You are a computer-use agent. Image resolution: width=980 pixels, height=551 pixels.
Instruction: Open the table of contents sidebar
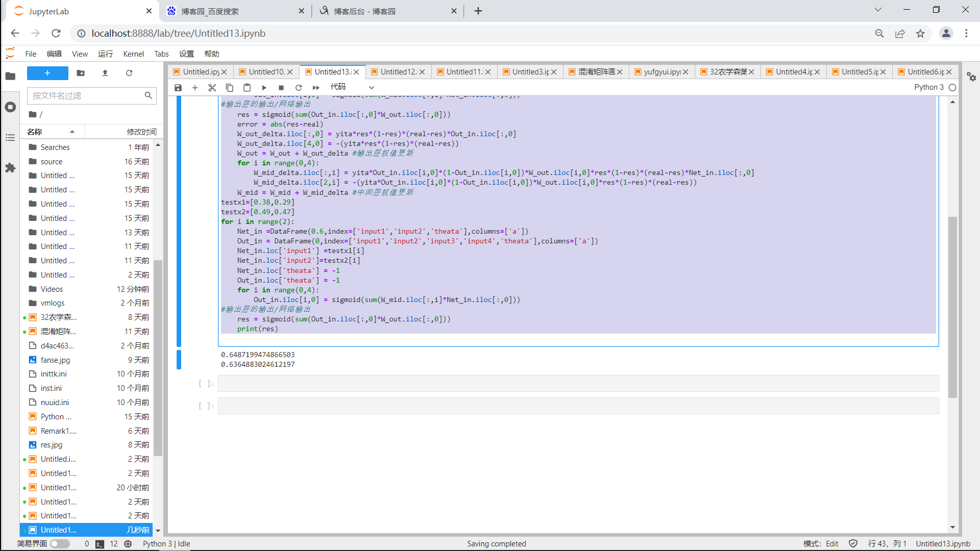point(10,138)
